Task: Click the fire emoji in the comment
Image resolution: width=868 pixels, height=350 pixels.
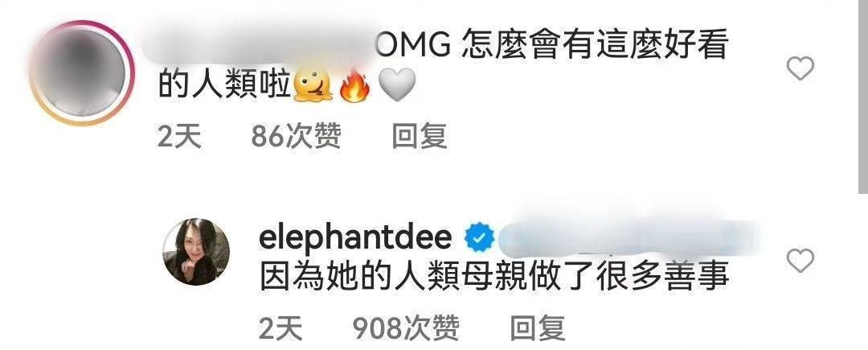Action: [x=354, y=86]
